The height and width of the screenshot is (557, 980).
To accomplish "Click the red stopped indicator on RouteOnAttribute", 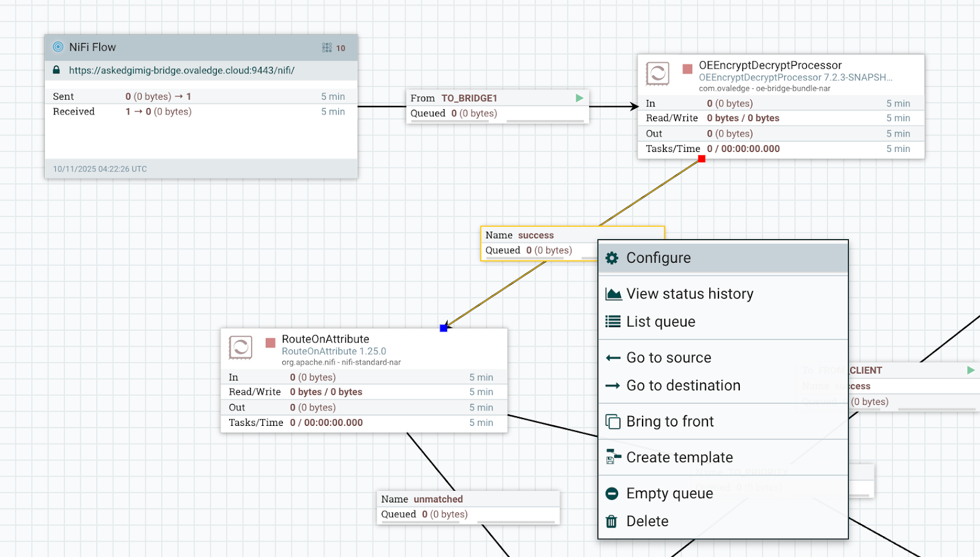I will (x=270, y=343).
